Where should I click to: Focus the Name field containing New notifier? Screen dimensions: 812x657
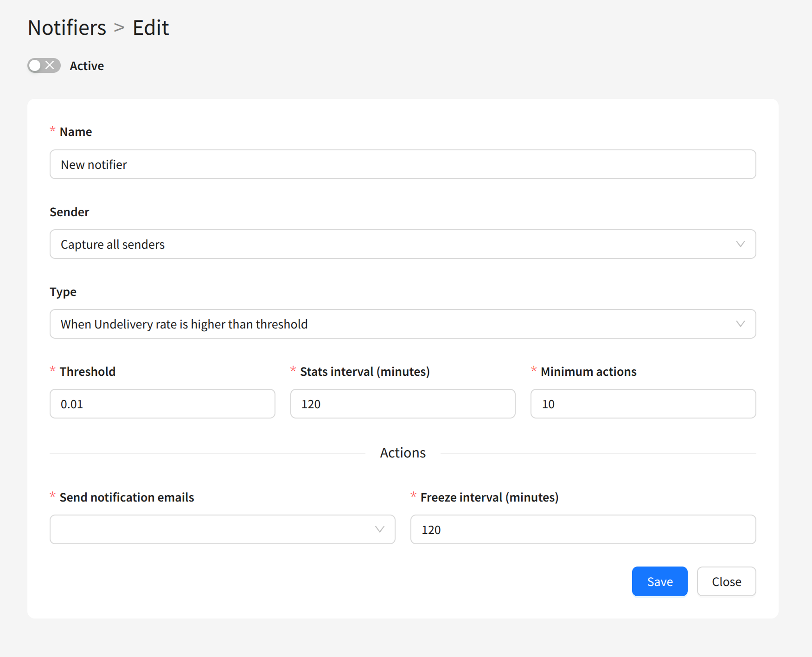click(403, 164)
